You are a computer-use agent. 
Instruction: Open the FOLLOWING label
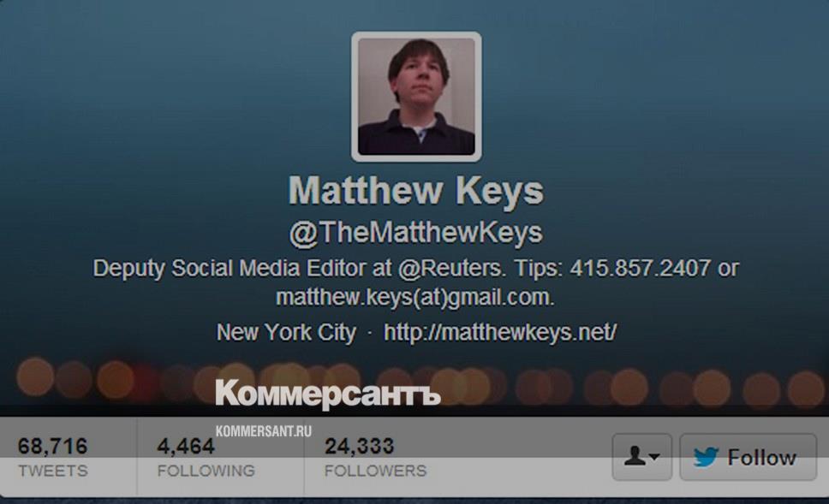(206, 470)
